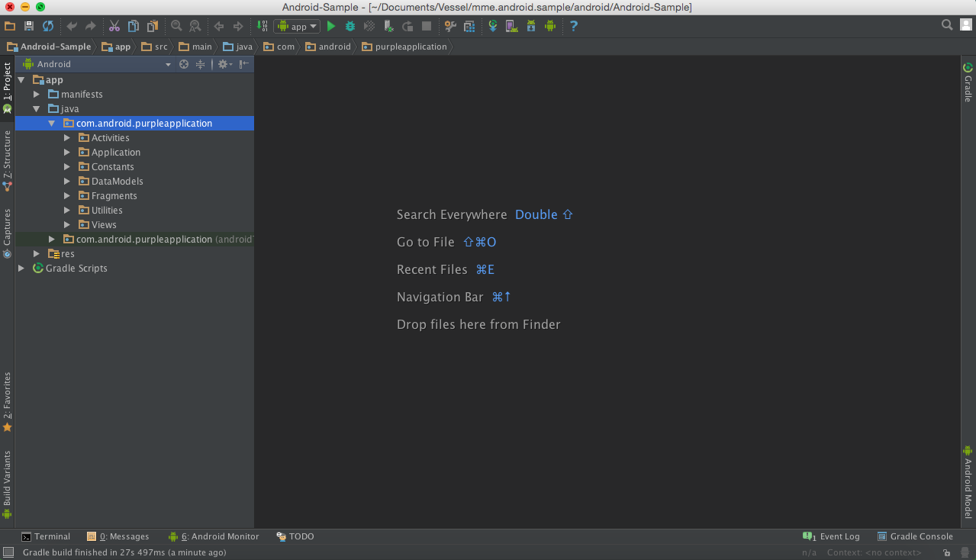Viewport: 976px width, 560px height.
Task: Click the Help question mark icon
Action: coord(574,26)
